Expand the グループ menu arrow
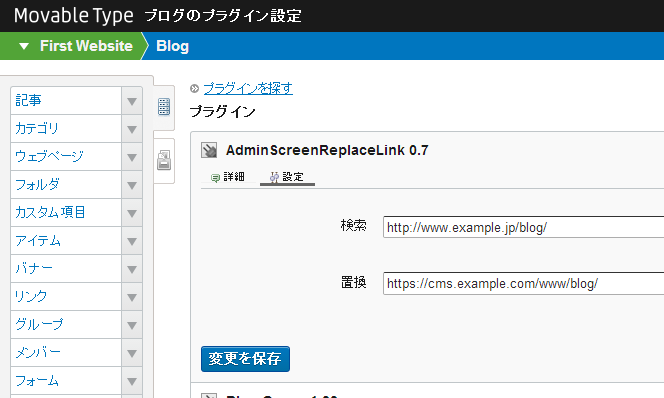The image size is (664, 398). click(x=132, y=325)
